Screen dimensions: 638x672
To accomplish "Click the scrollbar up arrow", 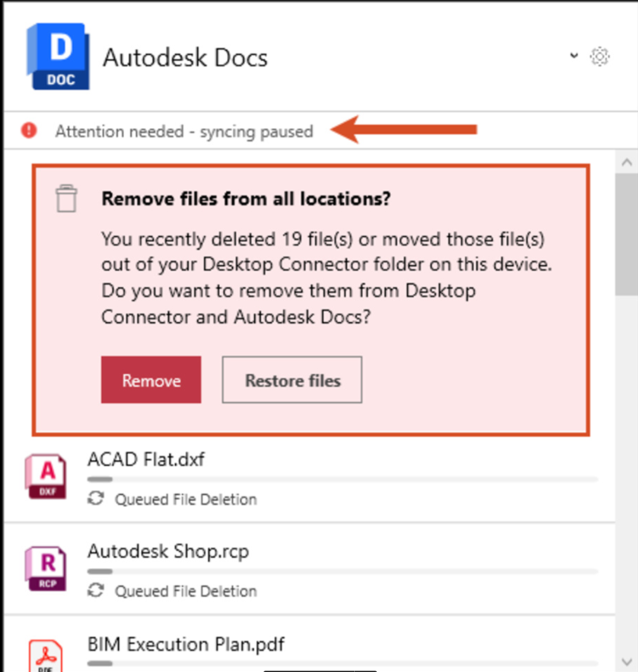I will (627, 162).
